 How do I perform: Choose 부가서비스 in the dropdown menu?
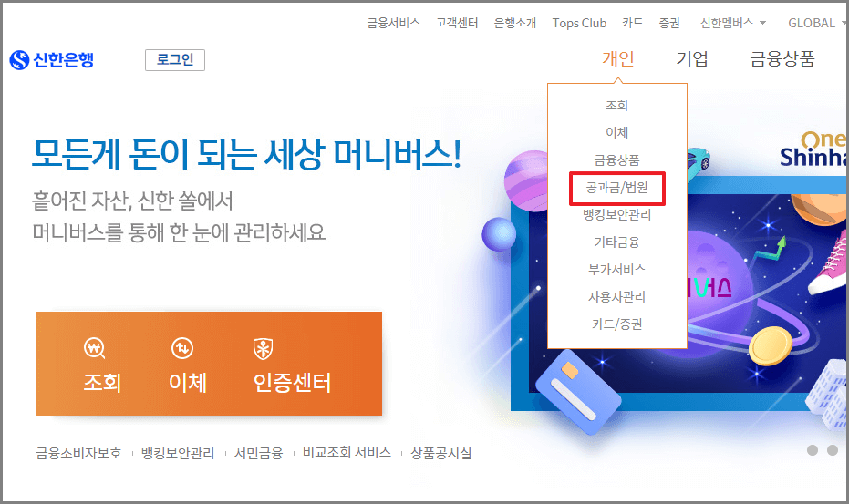(616, 269)
